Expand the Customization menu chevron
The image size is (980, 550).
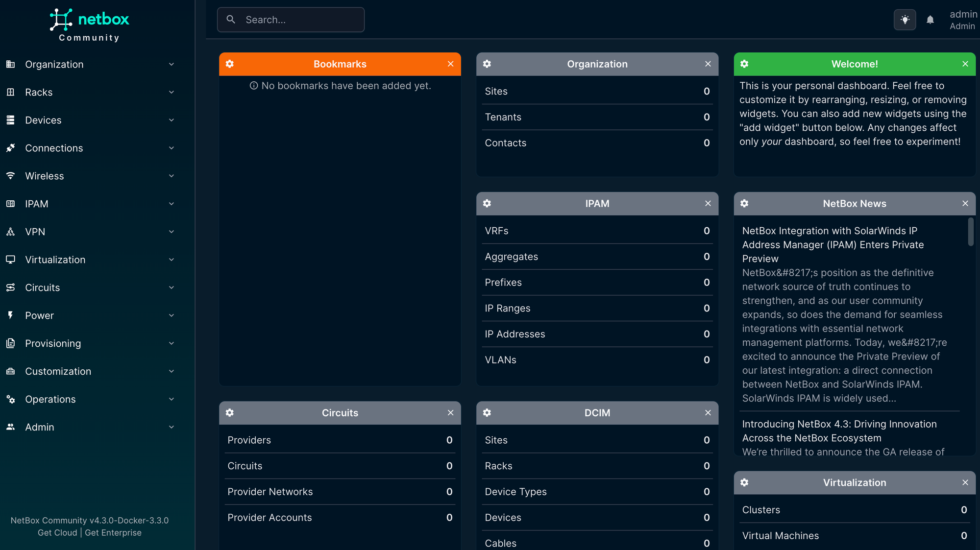(x=171, y=371)
